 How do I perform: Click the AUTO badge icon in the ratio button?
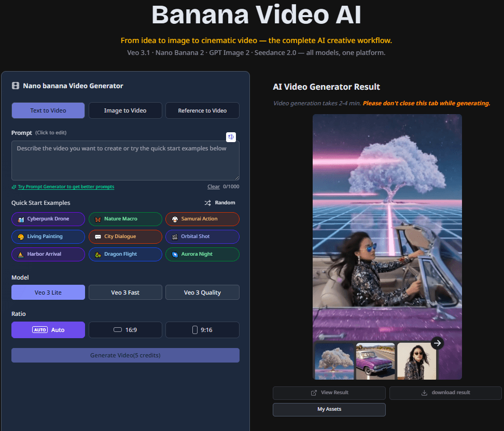(40, 330)
